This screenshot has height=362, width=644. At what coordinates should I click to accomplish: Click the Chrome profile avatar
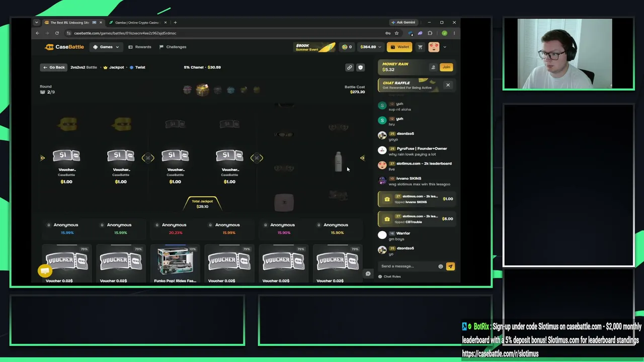pos(444,33)
